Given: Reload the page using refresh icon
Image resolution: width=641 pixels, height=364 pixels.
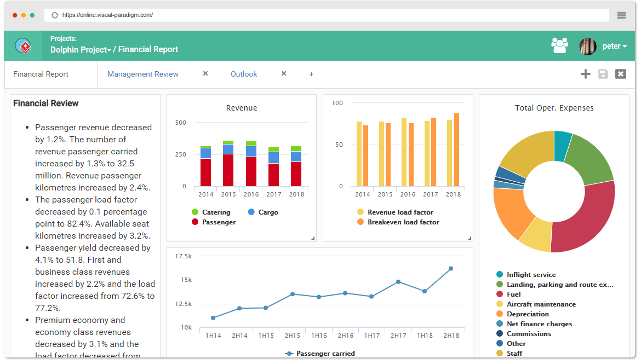Looking at the screenshot, I should (x=55, y=15).
